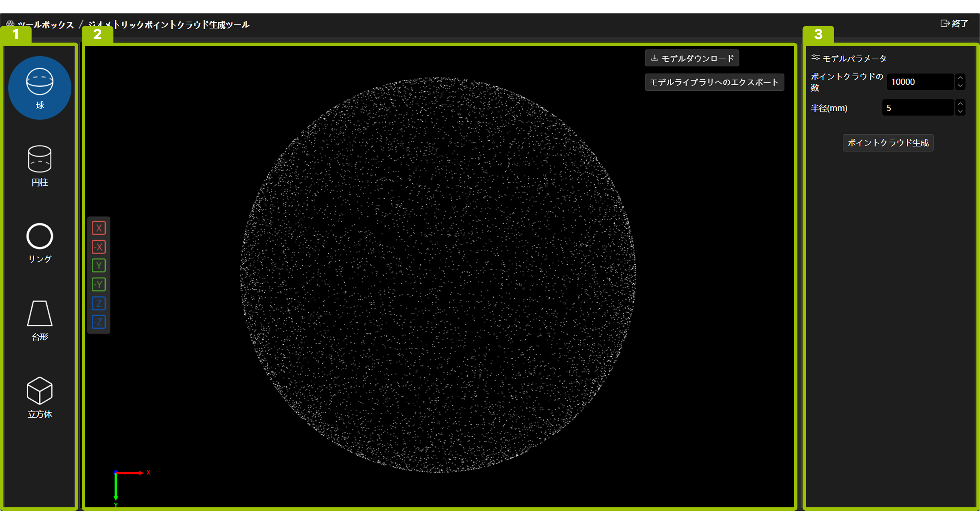
Task: Switch view to the Y axis button
Action: tap(99, 265)
